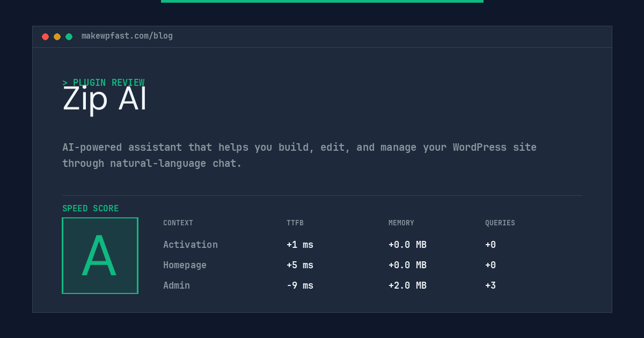Click the yellow window dot

(x=57, y=36)
